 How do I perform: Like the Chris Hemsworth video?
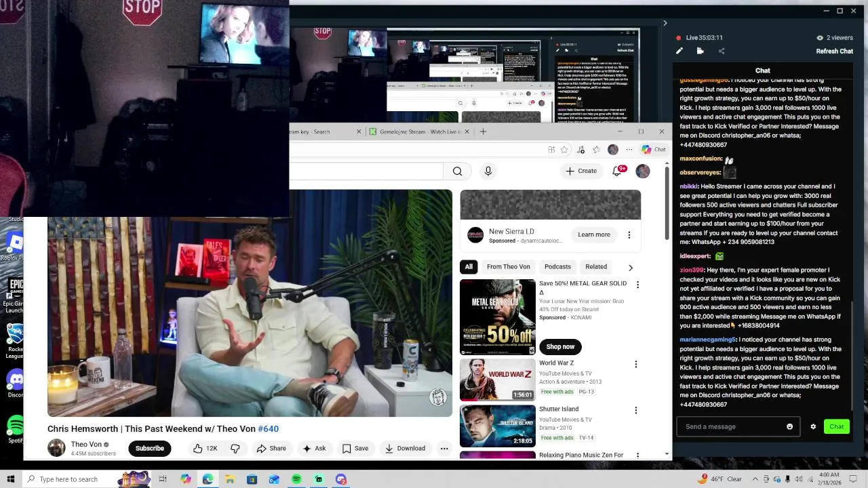tap(204, 448)
